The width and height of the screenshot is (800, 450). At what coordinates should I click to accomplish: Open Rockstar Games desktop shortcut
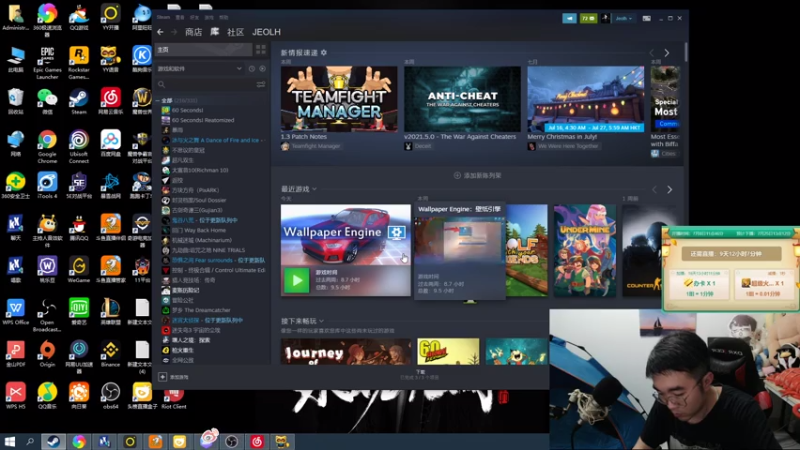pyautogui.click(x=79, y=62)
